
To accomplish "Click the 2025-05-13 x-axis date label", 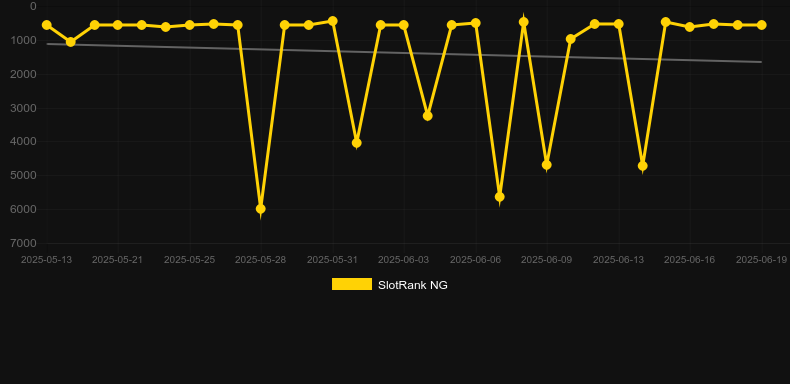I will point(46,260).
